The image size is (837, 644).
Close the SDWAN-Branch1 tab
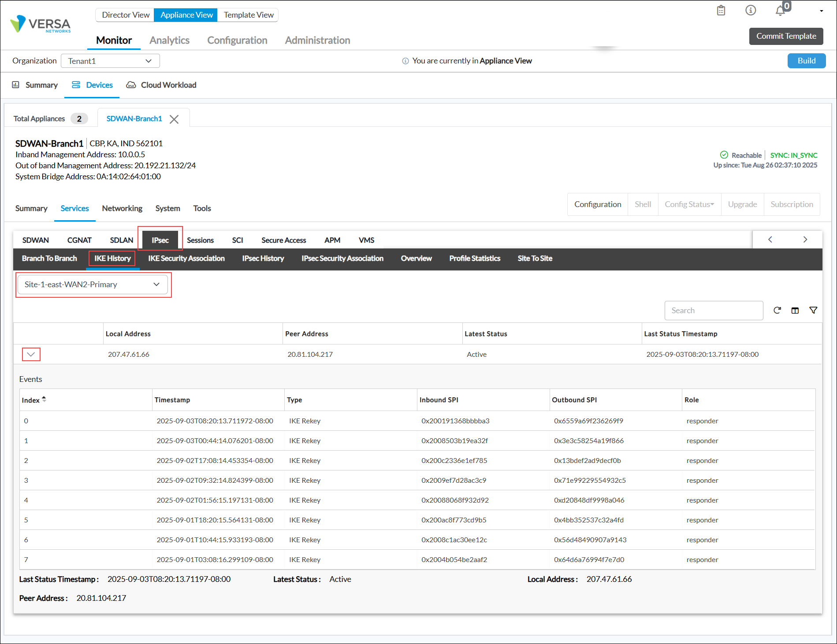174,119
